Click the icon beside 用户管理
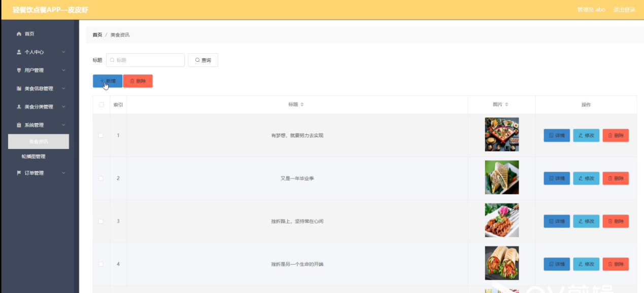 coord(19,70)
